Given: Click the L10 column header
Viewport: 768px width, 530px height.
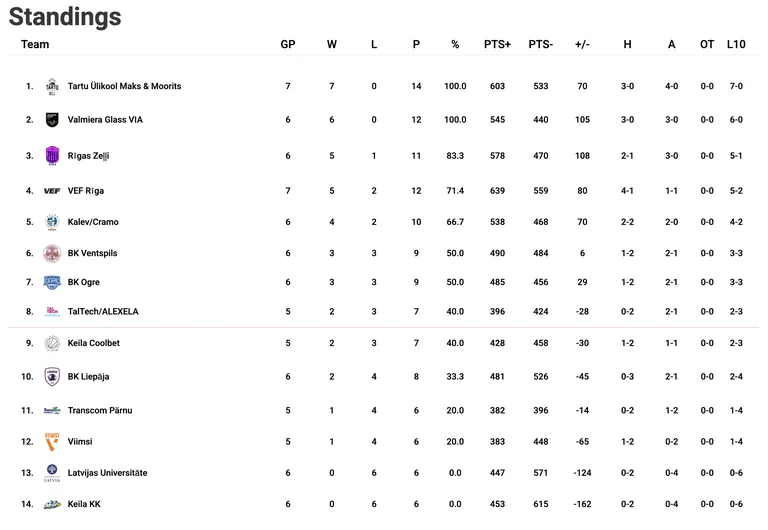Looking at the screenshot, I should [x=736, y=44].
